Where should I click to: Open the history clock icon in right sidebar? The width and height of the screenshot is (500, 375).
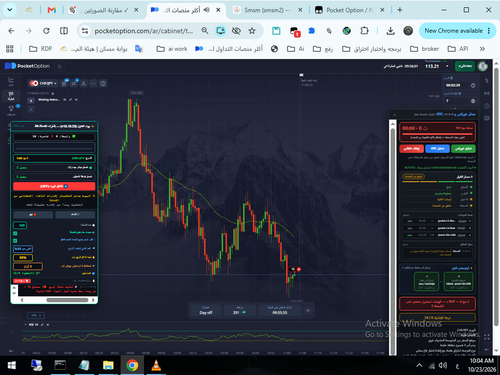487,106
